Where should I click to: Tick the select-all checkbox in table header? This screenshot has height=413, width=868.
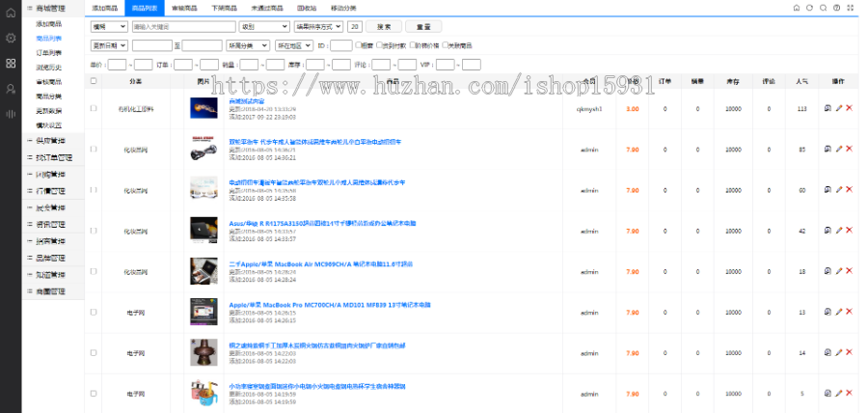coord(94,81)
